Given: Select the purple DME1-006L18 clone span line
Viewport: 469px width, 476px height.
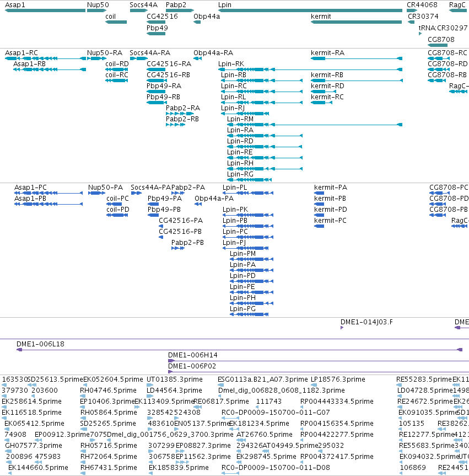Looking at the screenshot, I should pos(239,350).
